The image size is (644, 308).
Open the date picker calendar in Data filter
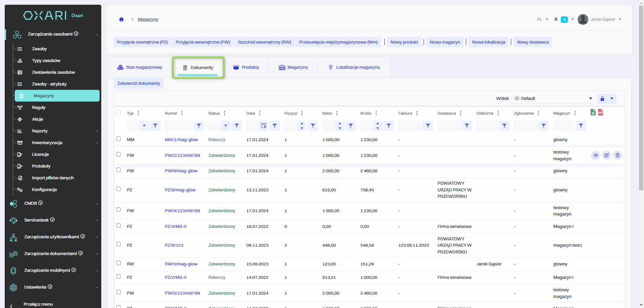click(264, 126)
